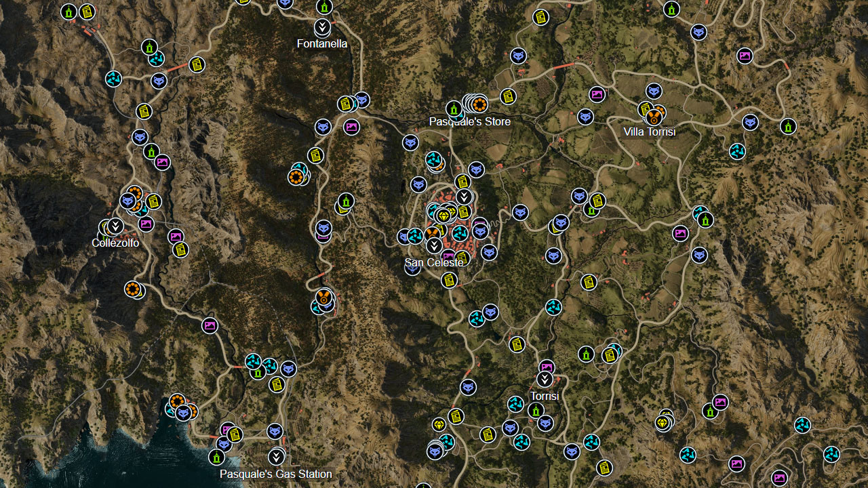Select the orange medal icon at Villa Torrisi
Viewport: 868px width, 488px height.
[654, 116]
